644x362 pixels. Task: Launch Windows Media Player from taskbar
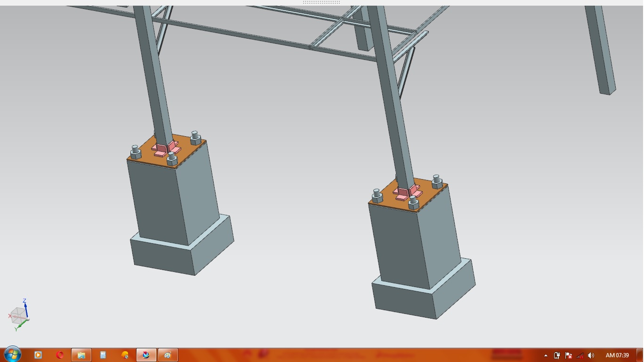pos(38,355)
